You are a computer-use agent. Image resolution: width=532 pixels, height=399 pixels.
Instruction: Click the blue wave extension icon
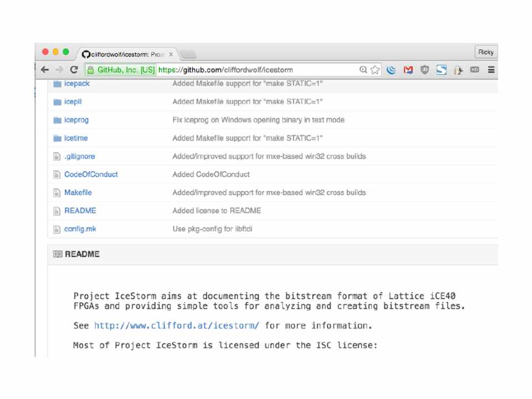tap(392, 70)
